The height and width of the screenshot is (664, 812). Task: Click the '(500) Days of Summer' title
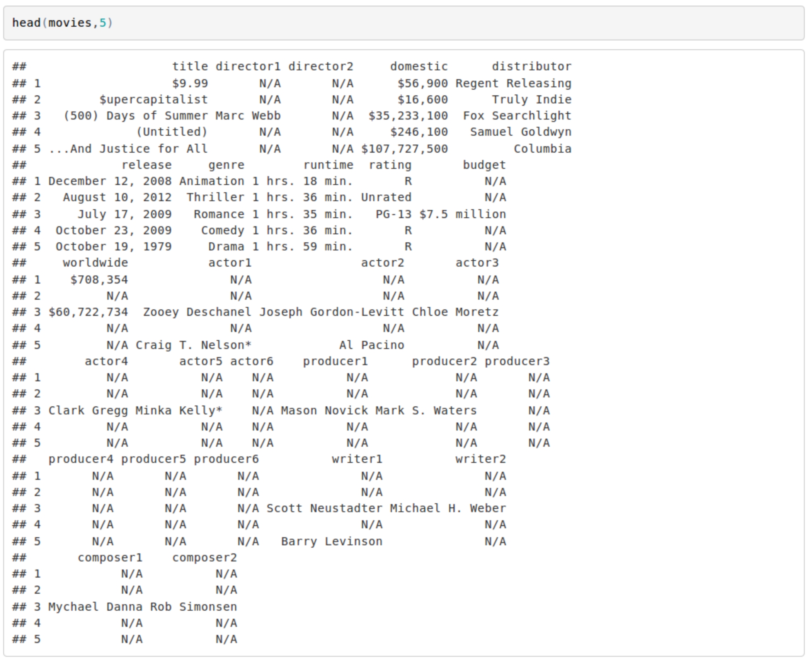[135, 116]
